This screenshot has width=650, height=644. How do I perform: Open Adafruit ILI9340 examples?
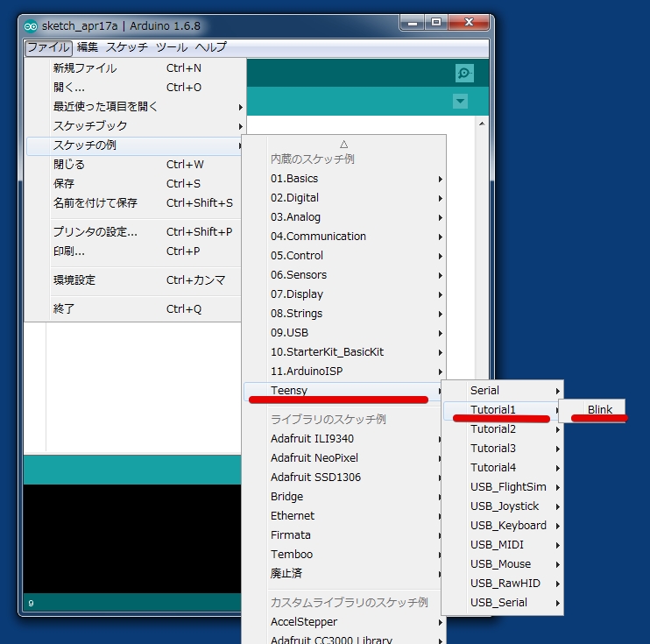pyautogui.click(x=343, y=439)
